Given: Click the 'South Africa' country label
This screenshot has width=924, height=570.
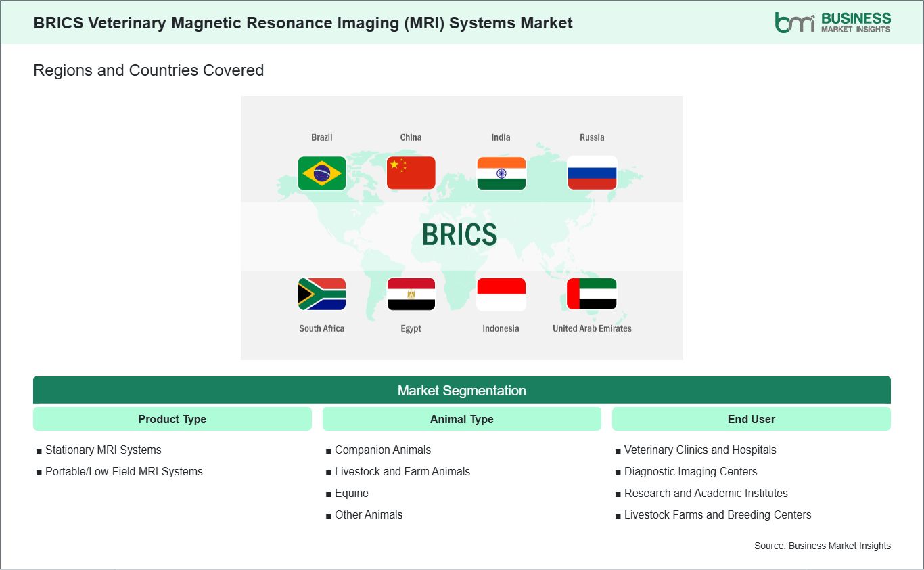Looking at the screenshot, I should (x=322, y=328).
